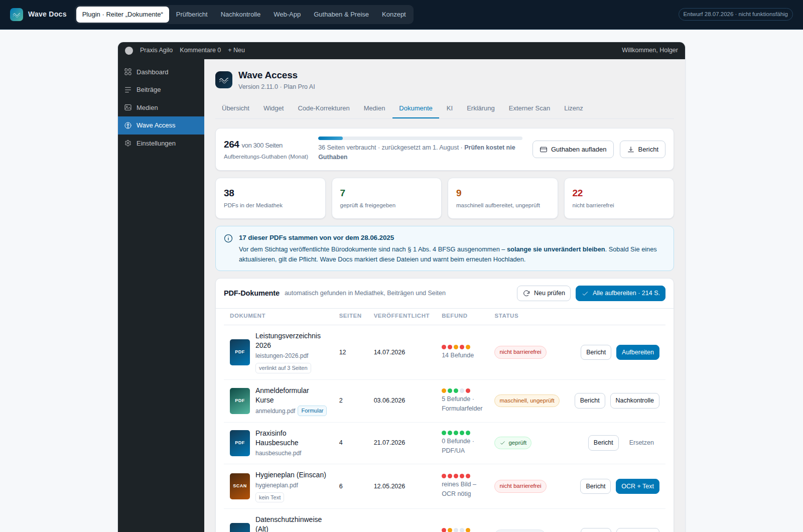The width and height of the screenshot is (803, 532).
Task: Click the download icon on the Bericht button
Action: pyautogui.click(x=631, y=150)
